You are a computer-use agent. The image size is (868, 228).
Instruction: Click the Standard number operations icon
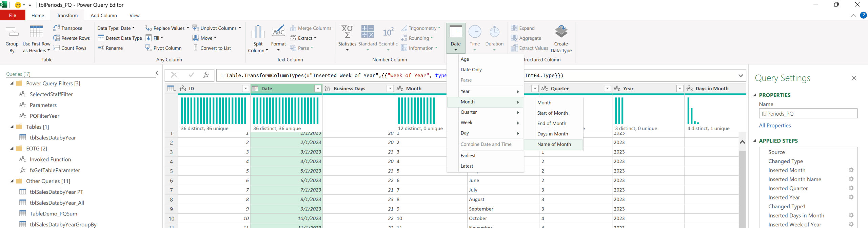(368, 32)
